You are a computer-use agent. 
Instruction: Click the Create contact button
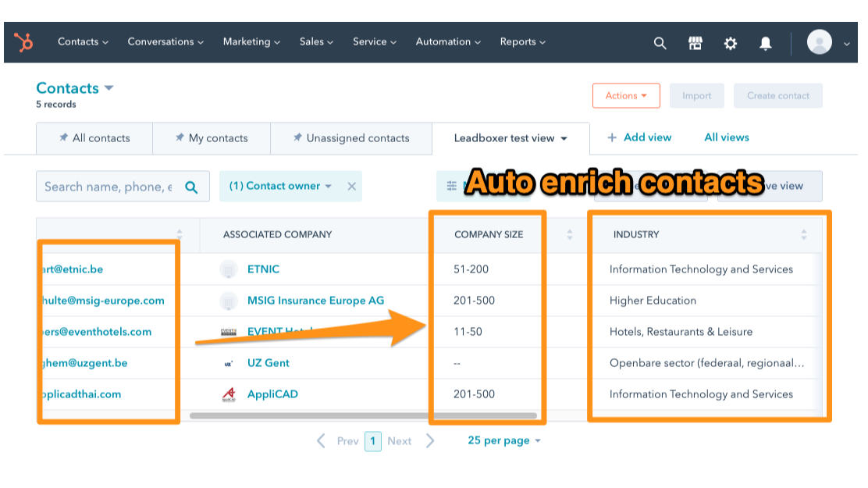click(777, 95)
